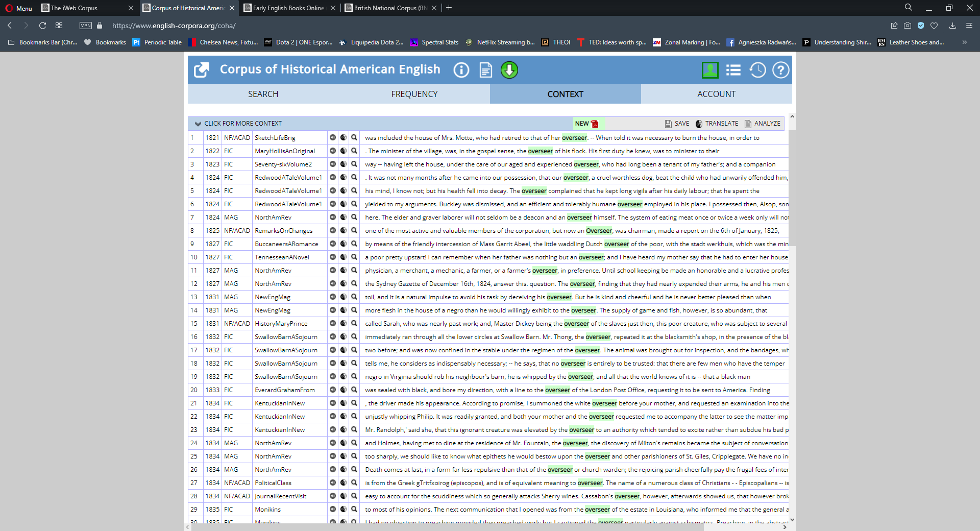Viewport: 980px width, 531px height.
Task: Switch to British National Corpus tab
Action: (390, 8)
